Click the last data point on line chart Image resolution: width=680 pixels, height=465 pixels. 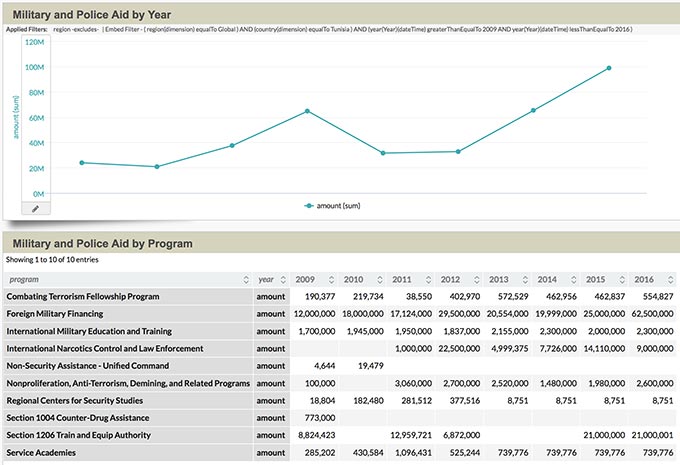tap(609, 68)
